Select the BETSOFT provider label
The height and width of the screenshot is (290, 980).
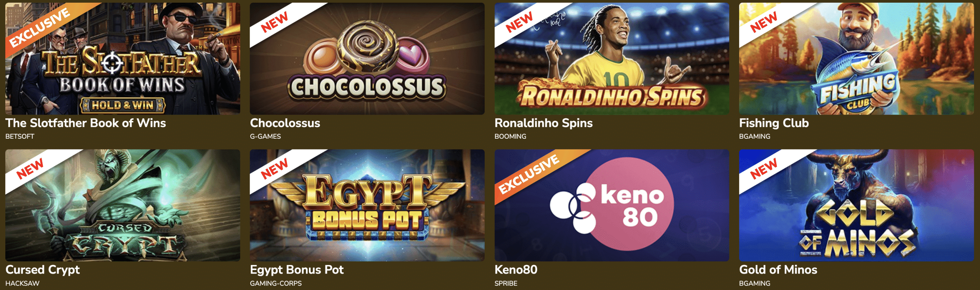[20, 136]
